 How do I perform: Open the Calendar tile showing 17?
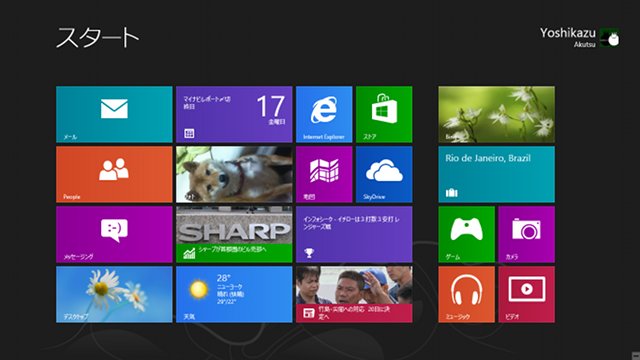[234, 114]
